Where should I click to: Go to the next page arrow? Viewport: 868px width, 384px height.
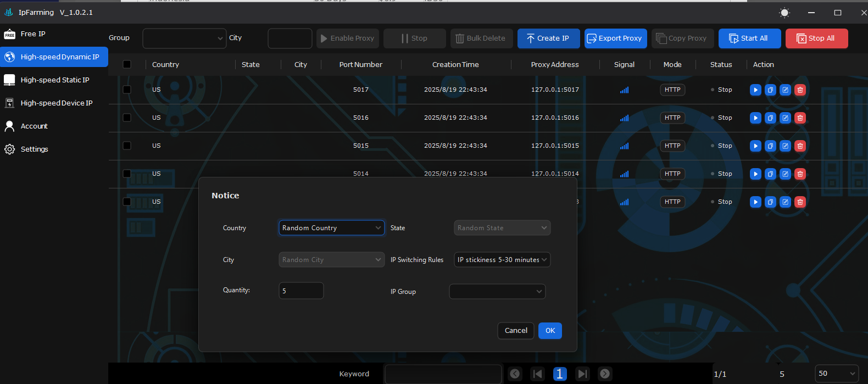(605, 374)
